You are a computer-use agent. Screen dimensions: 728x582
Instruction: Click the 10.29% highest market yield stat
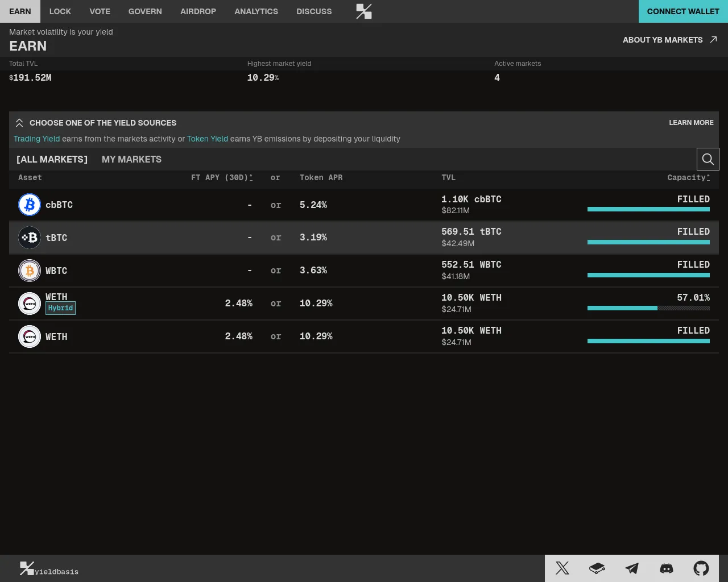[x=263, y=77]
